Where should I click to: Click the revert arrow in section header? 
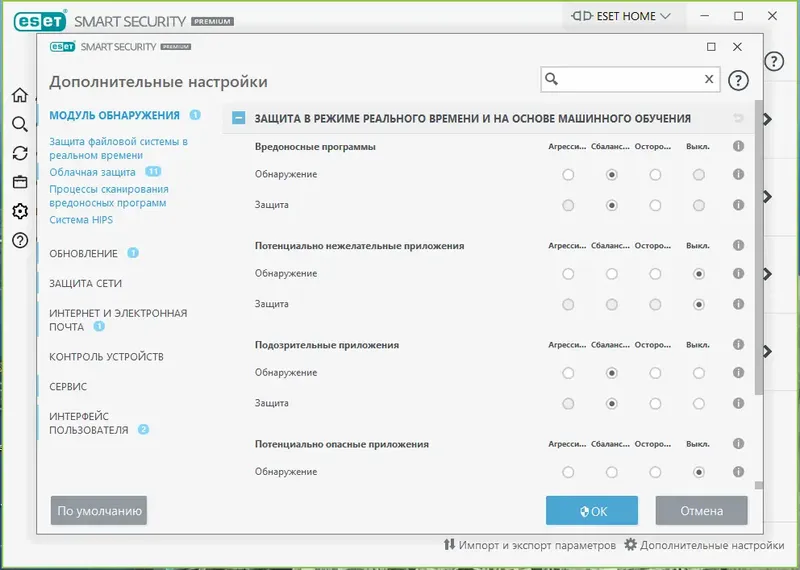pos(738,118)
